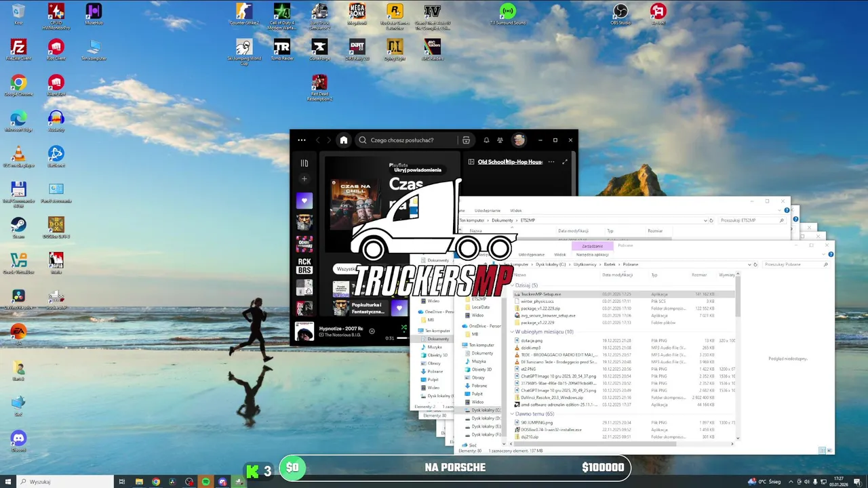The height and width of the screenshot is (488, 868).
Task: Open Rockstar Games Launcher icon
Action: [x=394, y=16]
